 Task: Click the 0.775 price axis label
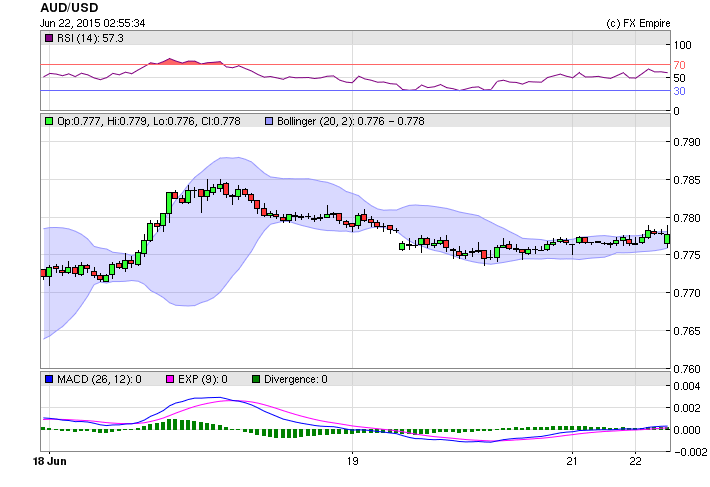tap(687, 256)
